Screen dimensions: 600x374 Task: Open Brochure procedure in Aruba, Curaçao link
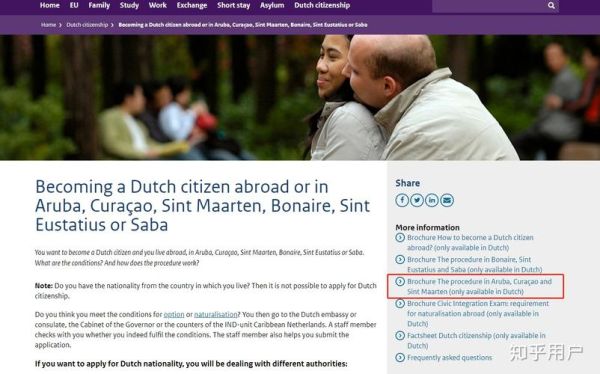click(x=479, y=286)
